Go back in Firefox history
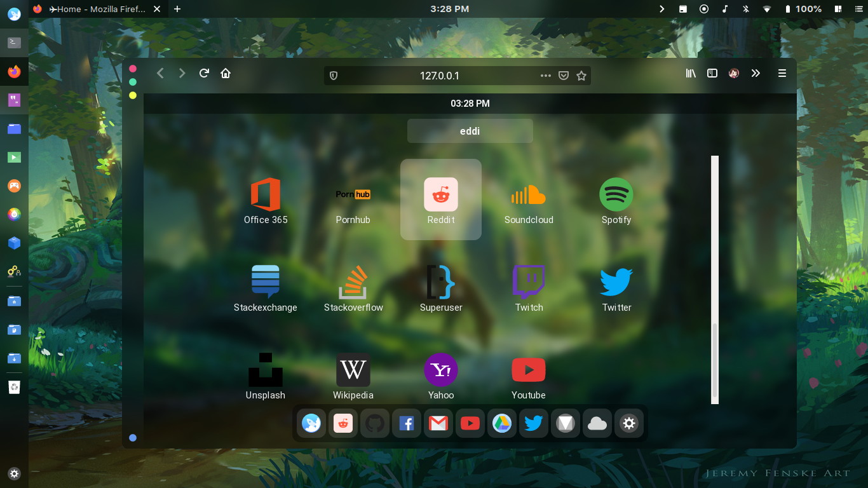This screenshot has width=868, height=488. click(160, 74)
